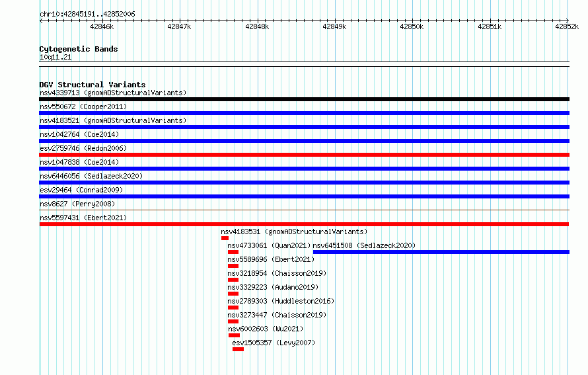This screenshot has width=588, height=375.
Task: Click the nsv4339713 gnomAD black variant bar
Action: (x=304, y=99)
